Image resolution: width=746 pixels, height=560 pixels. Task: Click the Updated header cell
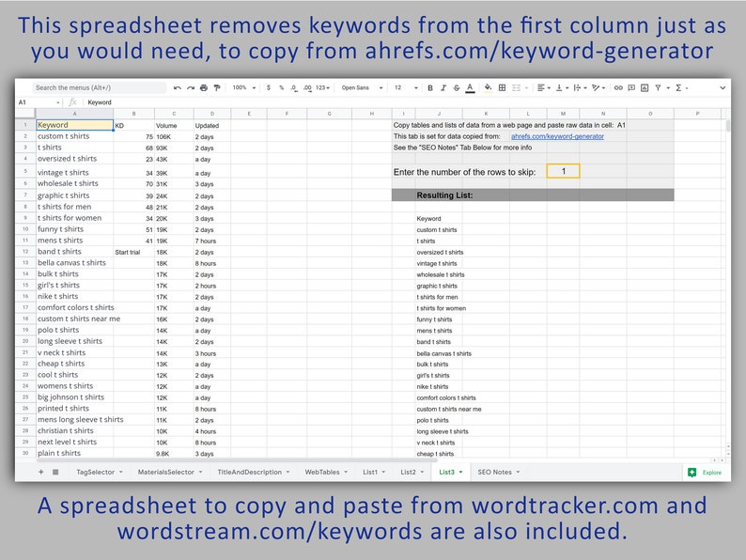212,126
